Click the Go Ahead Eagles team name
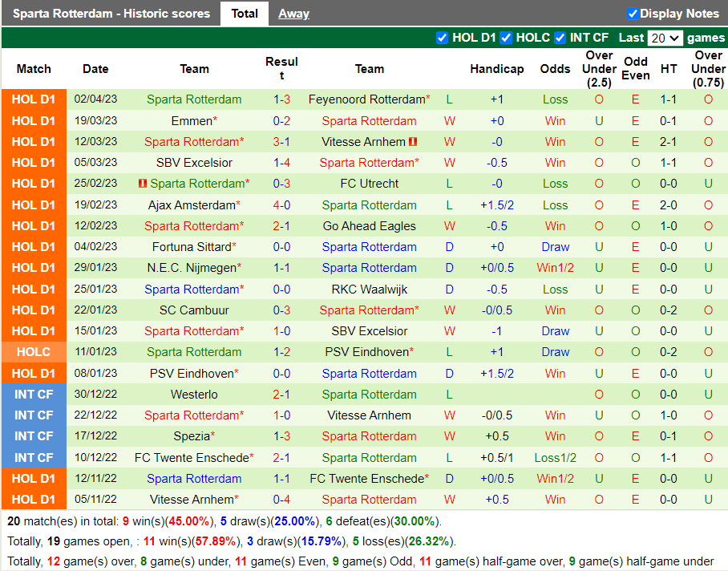 (x=369, y=225)
